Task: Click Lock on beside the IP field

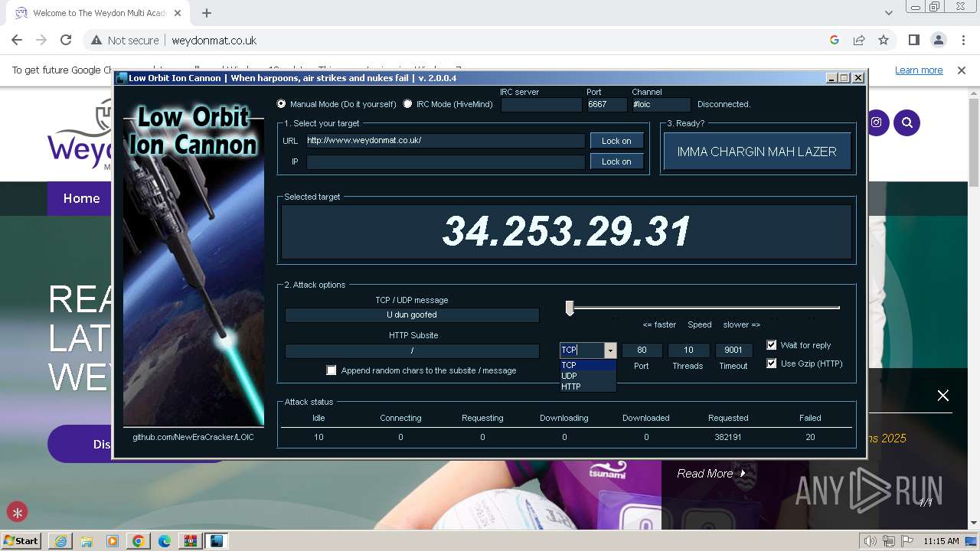Action: click(x=616, y=161)
